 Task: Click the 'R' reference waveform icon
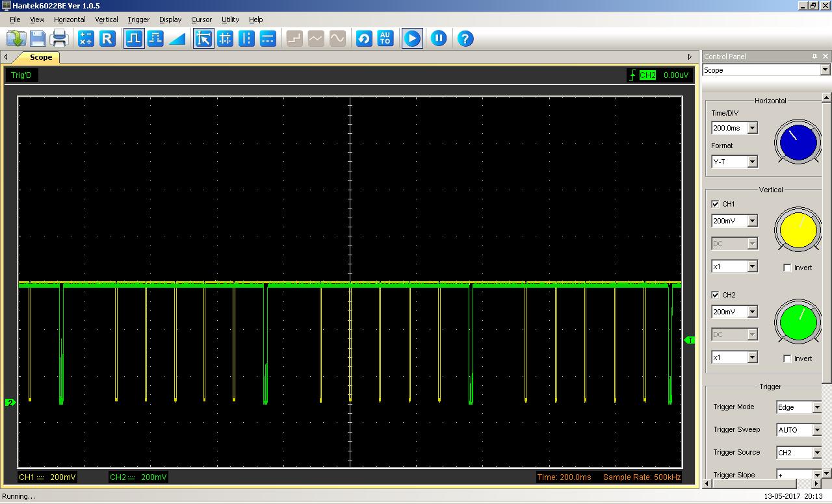click(x=107, y=38)
